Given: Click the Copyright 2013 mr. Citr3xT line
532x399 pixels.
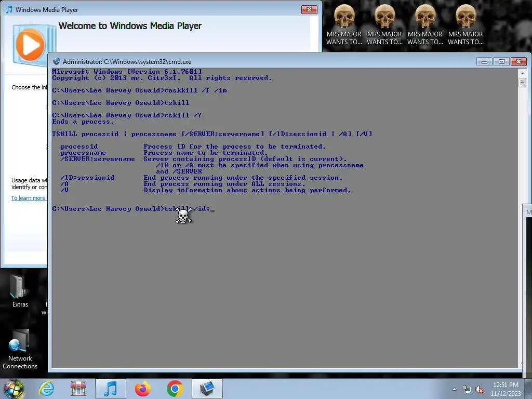Looking at the screenshot, I should click(x=162, y=78).
